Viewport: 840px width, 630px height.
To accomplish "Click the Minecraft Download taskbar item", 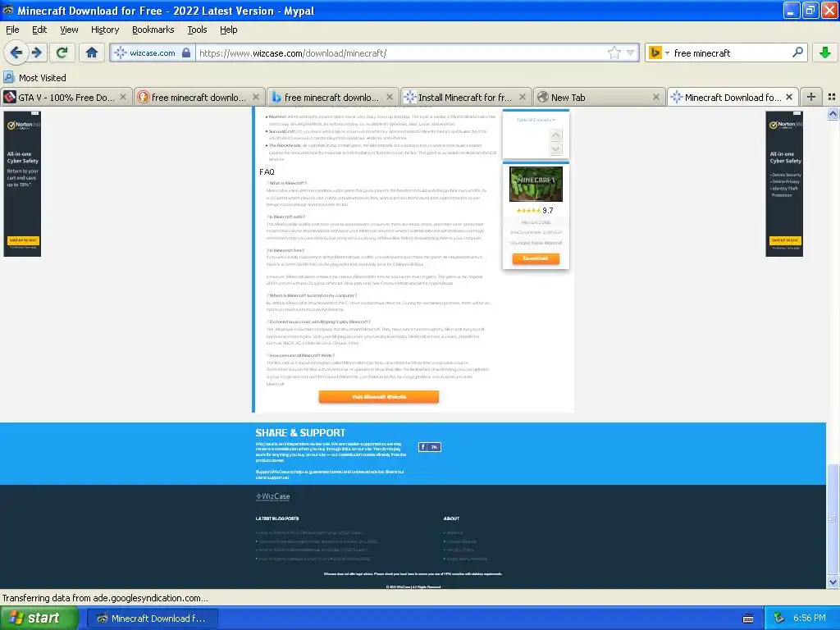I will tap(152, 619).
